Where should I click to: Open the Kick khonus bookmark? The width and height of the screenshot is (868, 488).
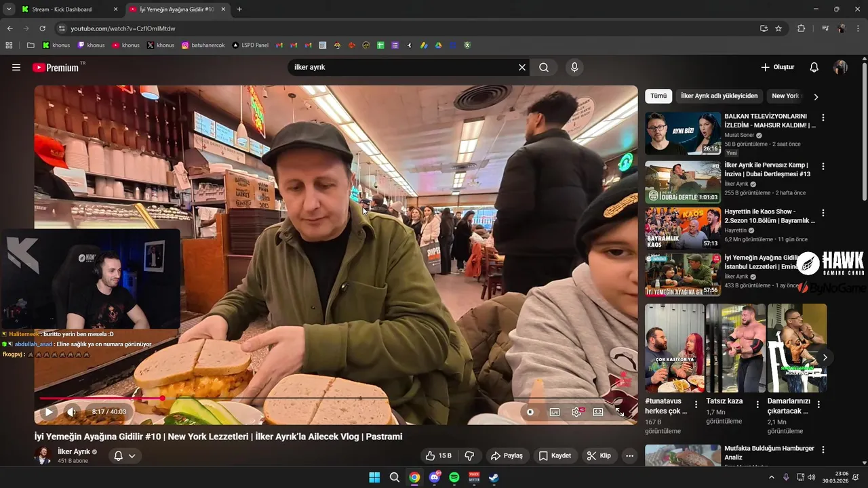click(x=56, y=45)
